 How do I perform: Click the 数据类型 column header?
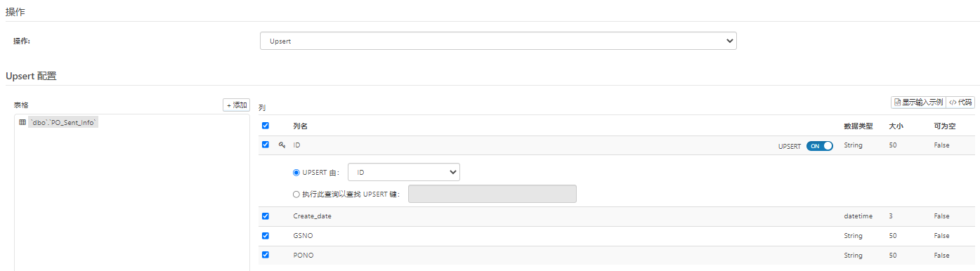(x=858, y=126)
